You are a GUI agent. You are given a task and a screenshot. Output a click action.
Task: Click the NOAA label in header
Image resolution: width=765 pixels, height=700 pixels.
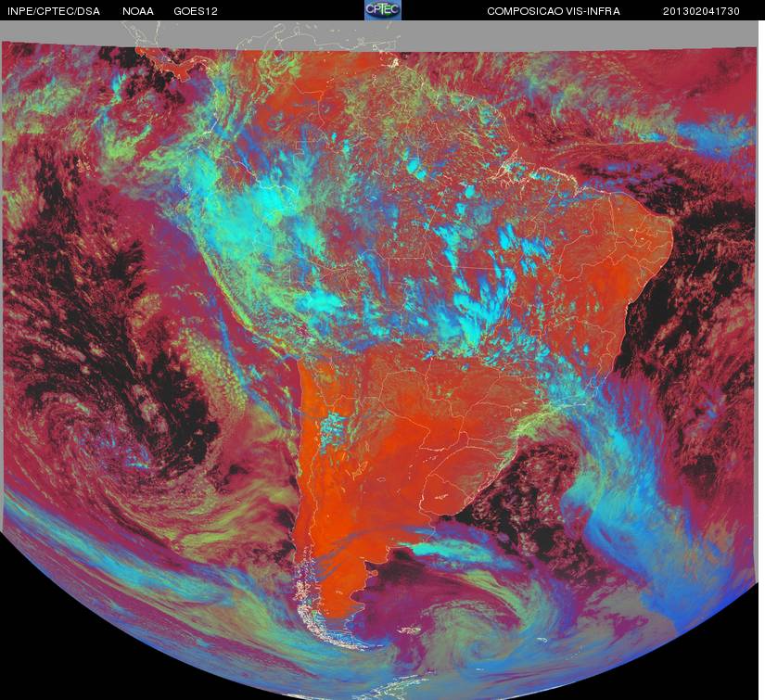[x=138, y=11]
